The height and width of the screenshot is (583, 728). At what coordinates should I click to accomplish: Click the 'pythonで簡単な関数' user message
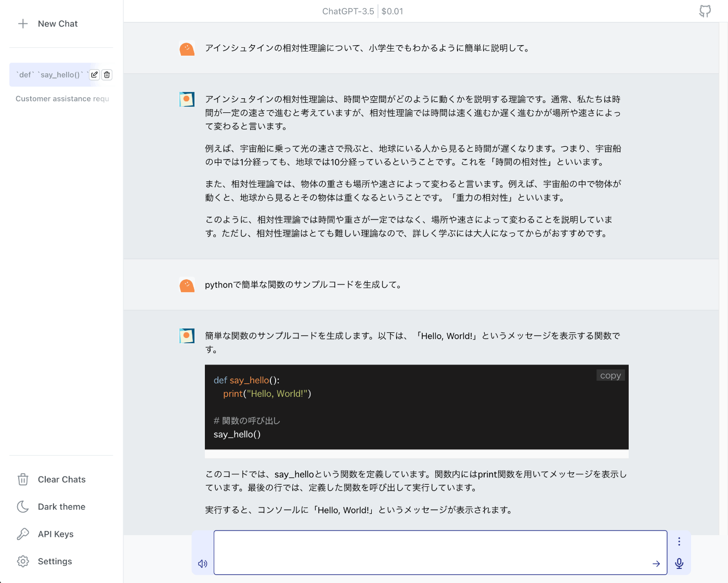pyautogui.click(x=304, y=285)
